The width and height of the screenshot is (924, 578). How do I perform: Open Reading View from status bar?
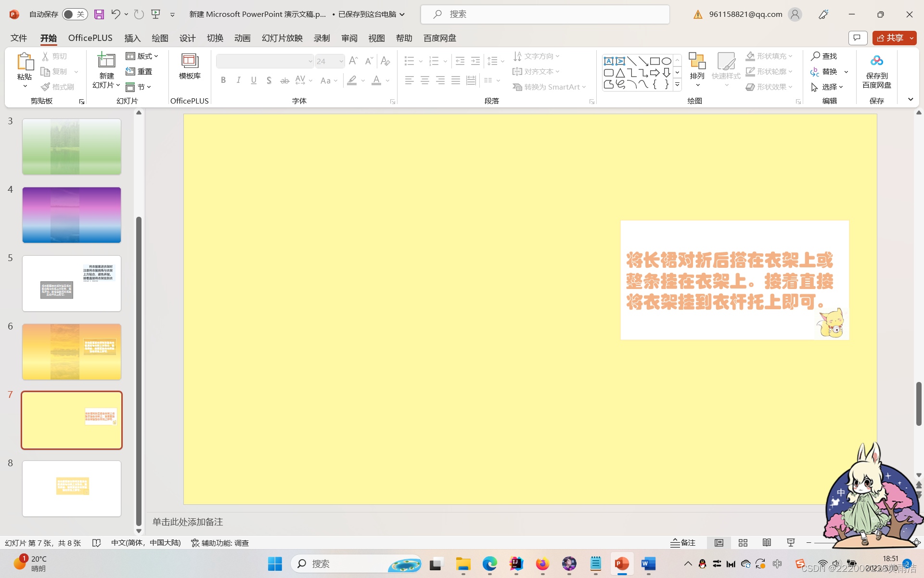point(767,543)
